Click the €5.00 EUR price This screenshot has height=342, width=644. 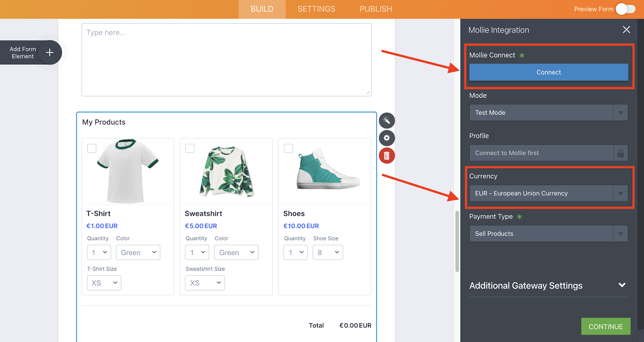point(201,226)
